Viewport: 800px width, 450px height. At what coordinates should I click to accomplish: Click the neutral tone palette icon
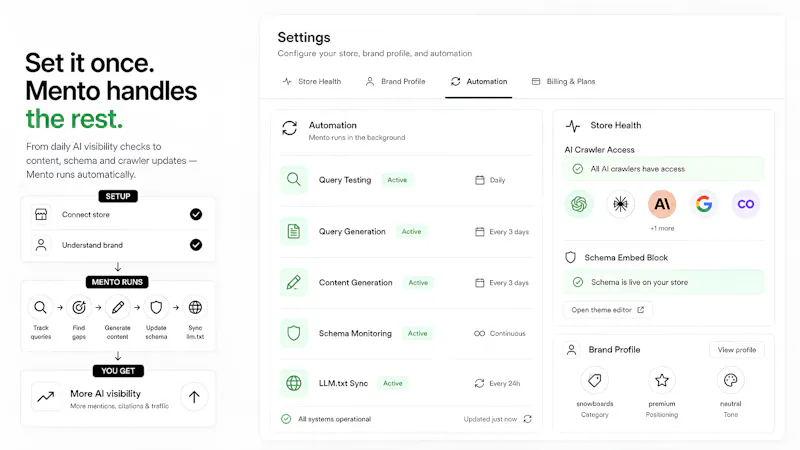731,380
